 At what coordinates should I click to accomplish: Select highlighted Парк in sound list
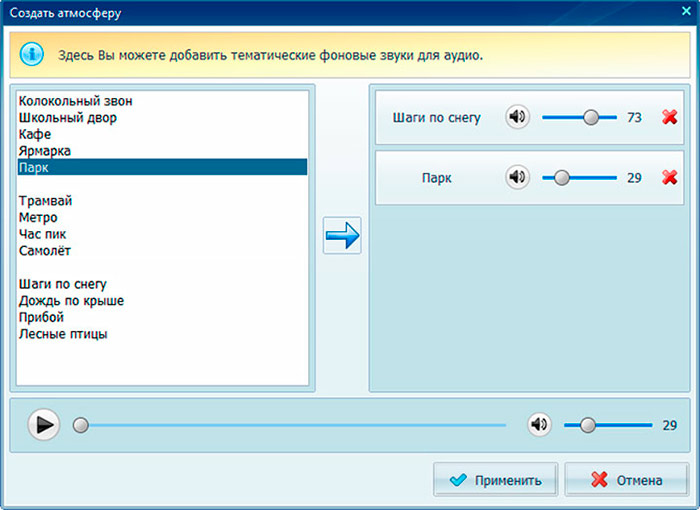162,167
